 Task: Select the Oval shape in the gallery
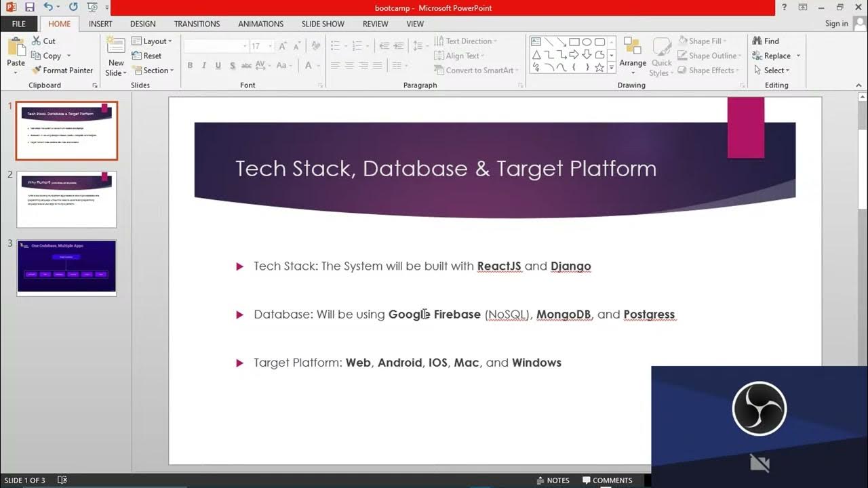coord(587,42)
